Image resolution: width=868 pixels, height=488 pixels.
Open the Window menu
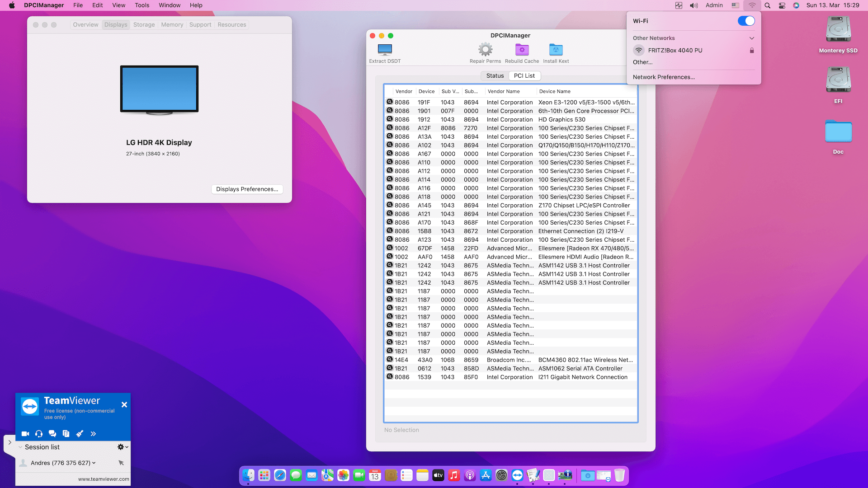click(170, 5)
